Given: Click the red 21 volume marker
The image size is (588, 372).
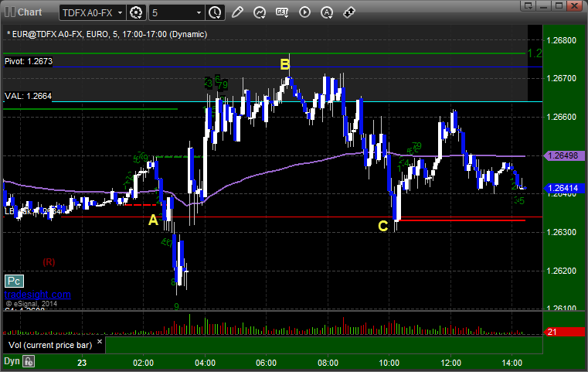Looking at the screenshot, I should click(563, 332).
